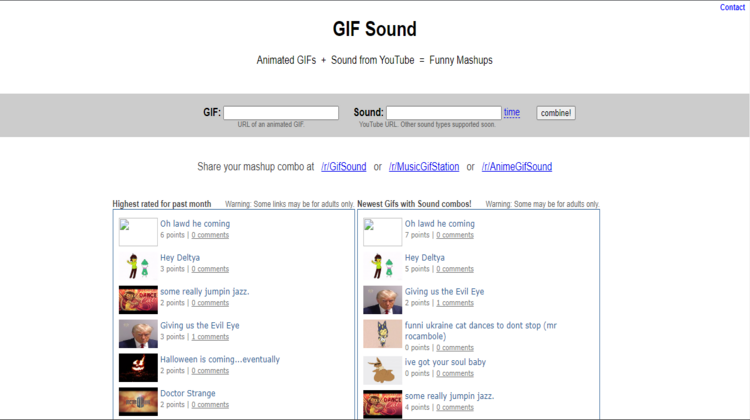Click Hey Deltya thumbnail in Highest rated
This screenshot has height=420, width=750.
[x=138, y=266]
